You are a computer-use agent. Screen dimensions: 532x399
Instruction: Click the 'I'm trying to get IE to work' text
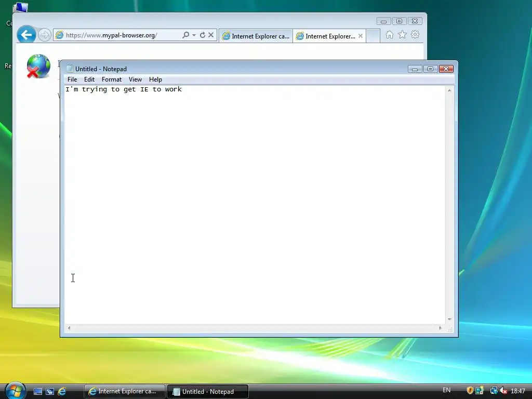click(x=124, y=89)
